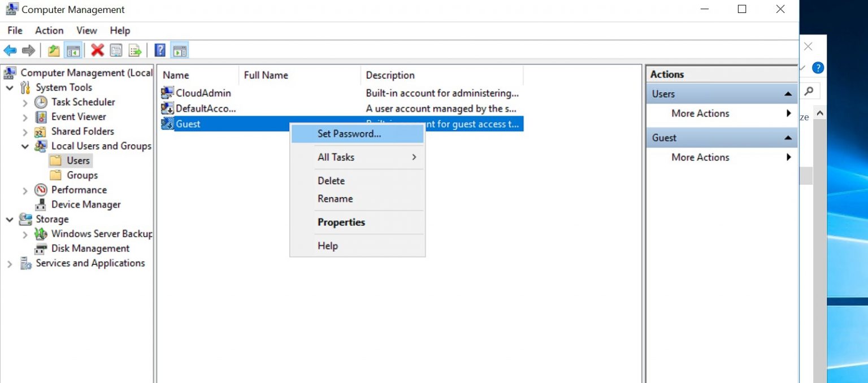Image resolution: width=868 pixels, height=383 pixels.
Task: Toggle the console tree pane icon
Action: 74,50
